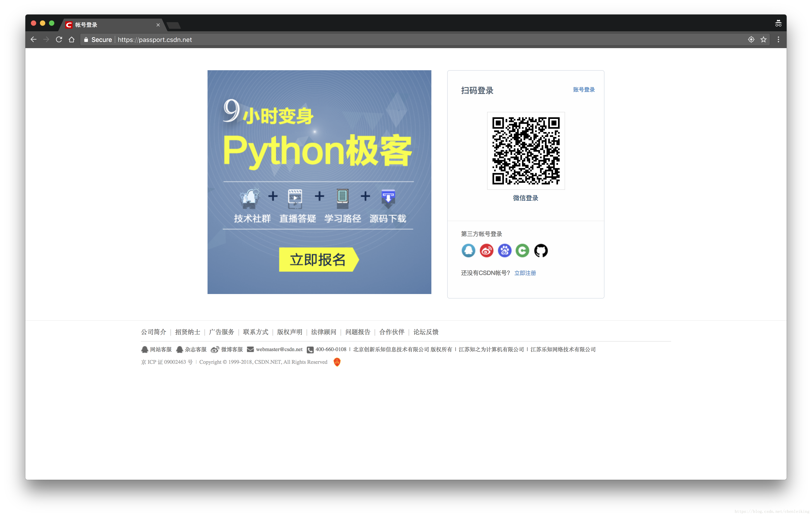Open the Chrome three-dot menu

point(778,39)
